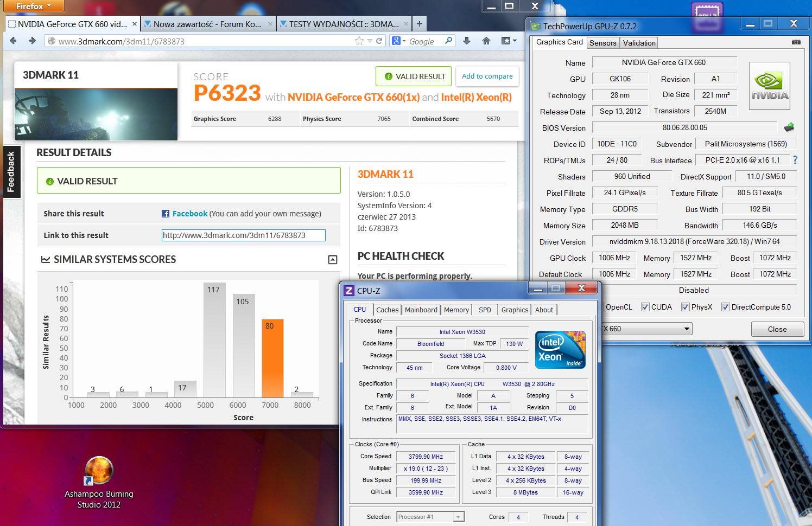Viewport: 812px width, 526px height.
Task: Switch to the Sensors tab
Action: [x=603, y=43]
